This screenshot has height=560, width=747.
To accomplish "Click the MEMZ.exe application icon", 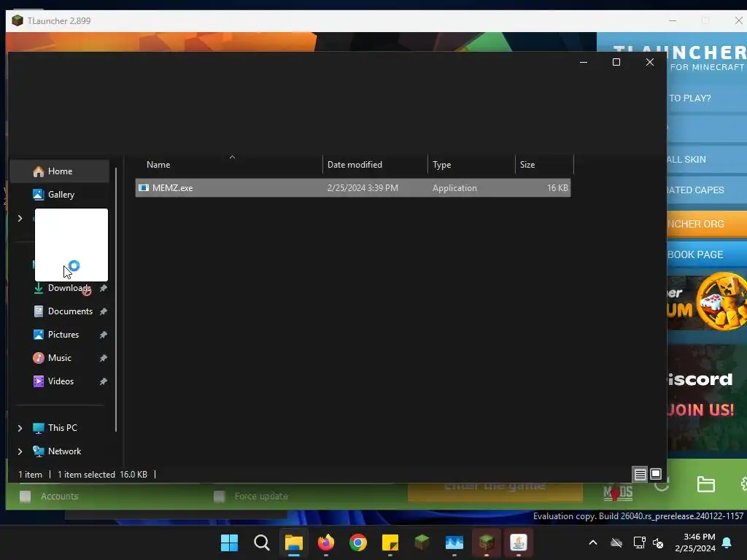I will [x=144, y=188].
